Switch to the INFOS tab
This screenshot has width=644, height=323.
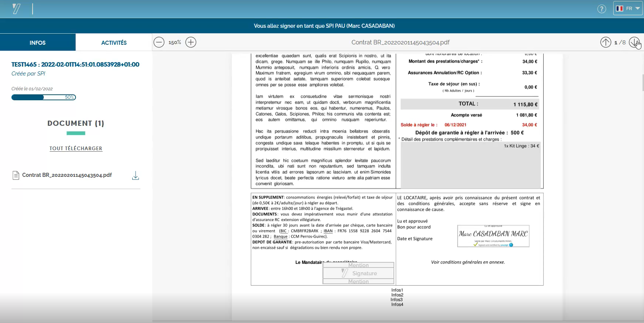(38, 43)
